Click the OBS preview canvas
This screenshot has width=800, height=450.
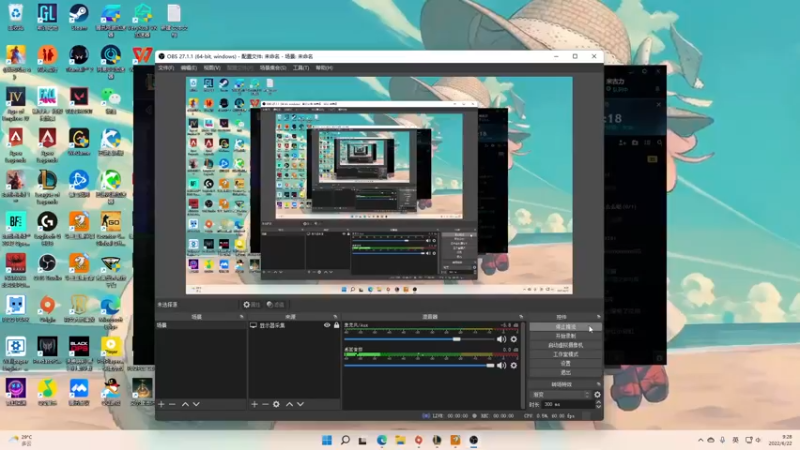click(x=379, y=185)
